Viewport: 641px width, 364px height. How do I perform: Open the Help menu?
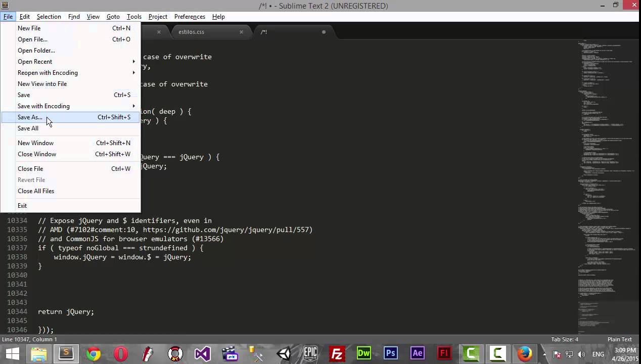(218, 17)
